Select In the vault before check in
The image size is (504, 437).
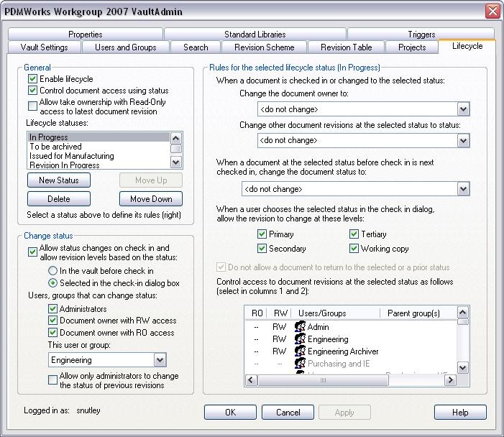pos(52,270)
